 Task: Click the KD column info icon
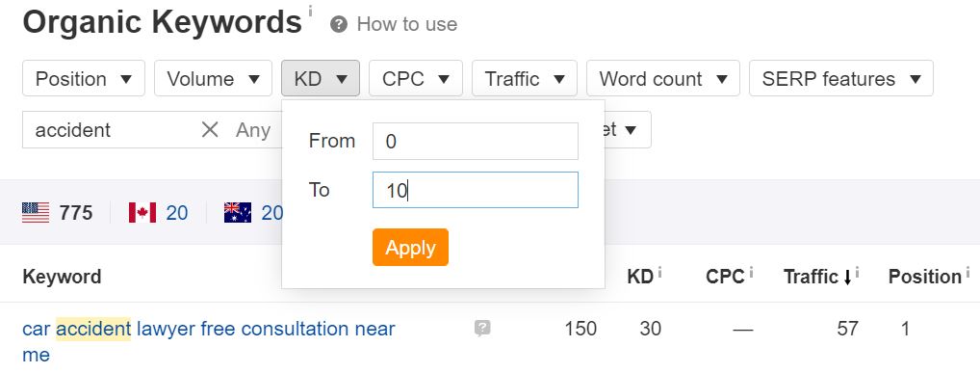(660, 272)
